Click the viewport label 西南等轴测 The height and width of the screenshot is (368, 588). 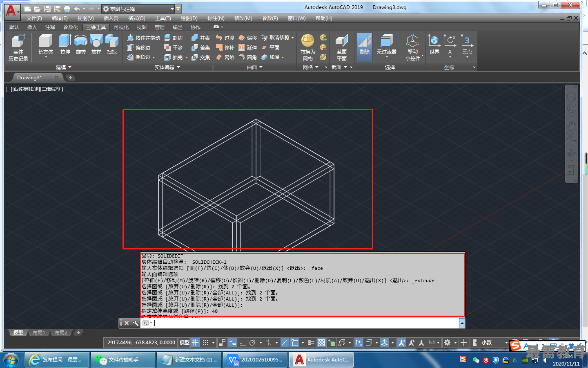(26, 89)
